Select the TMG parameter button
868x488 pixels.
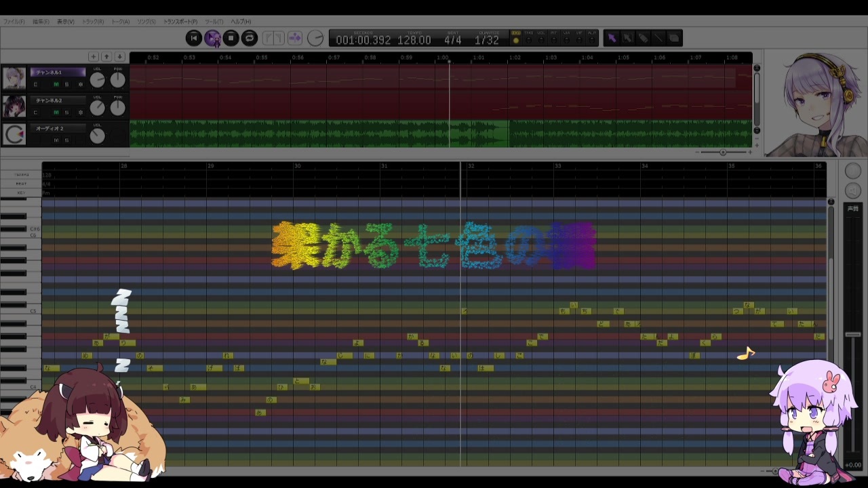click(528, 37)
